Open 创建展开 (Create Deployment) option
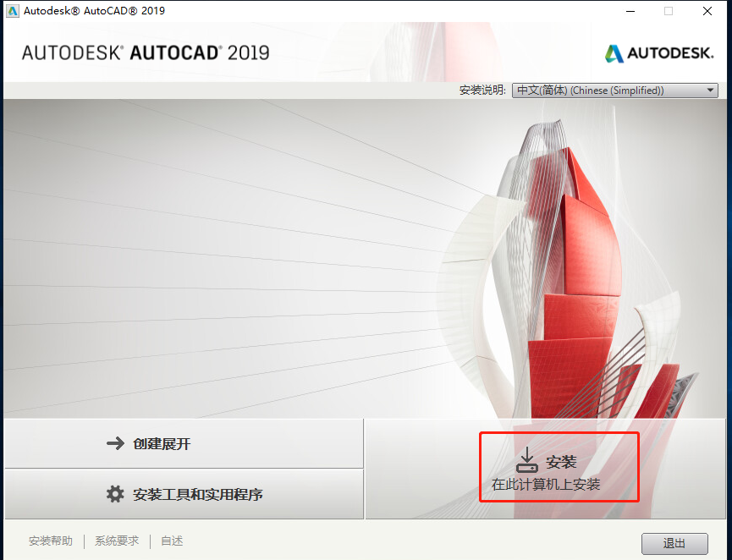Image resolution: width=732 pixels, height=560 pixels. tap(184, 443)
